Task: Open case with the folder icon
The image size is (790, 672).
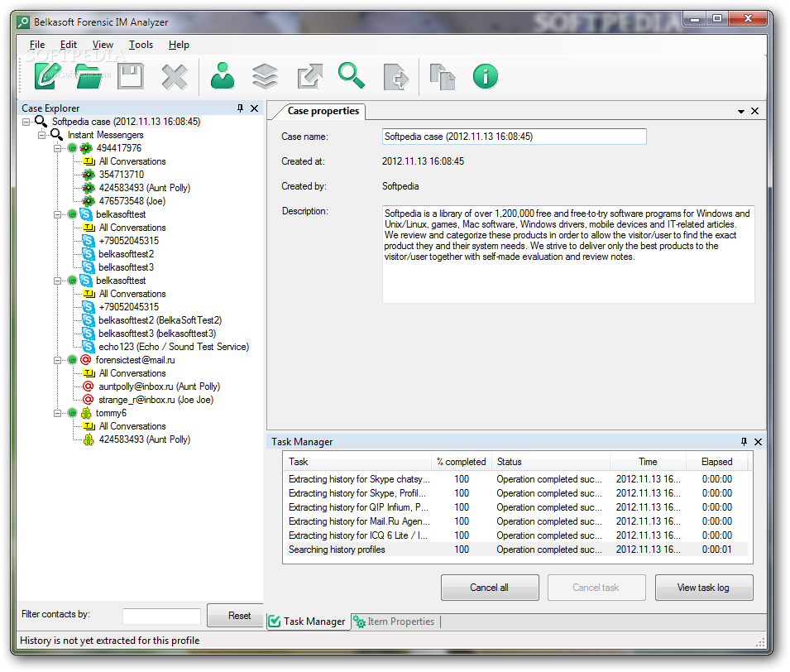Action: coord(89,77)
